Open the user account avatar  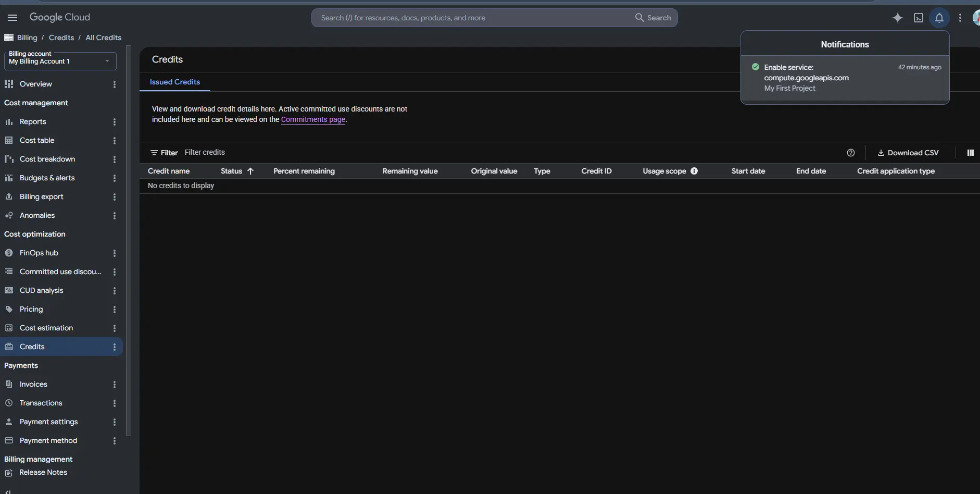point(976,18)
